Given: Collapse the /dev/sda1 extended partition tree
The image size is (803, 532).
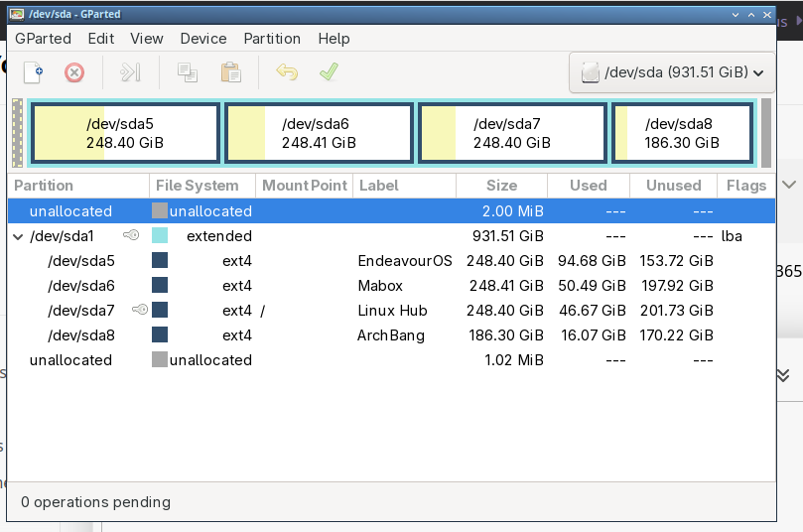Looking at the screenshot, I should 19,236.
